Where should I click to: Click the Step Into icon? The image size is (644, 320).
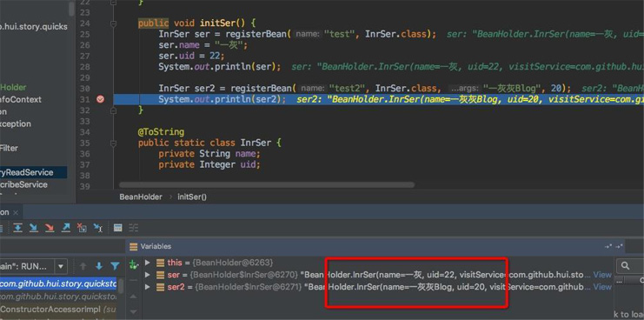[34, 228]
